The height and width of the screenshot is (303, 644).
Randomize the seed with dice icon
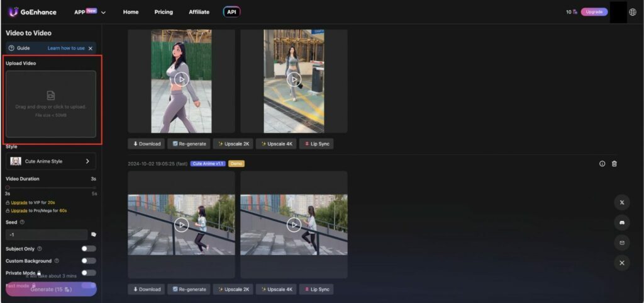coord(94,234)
